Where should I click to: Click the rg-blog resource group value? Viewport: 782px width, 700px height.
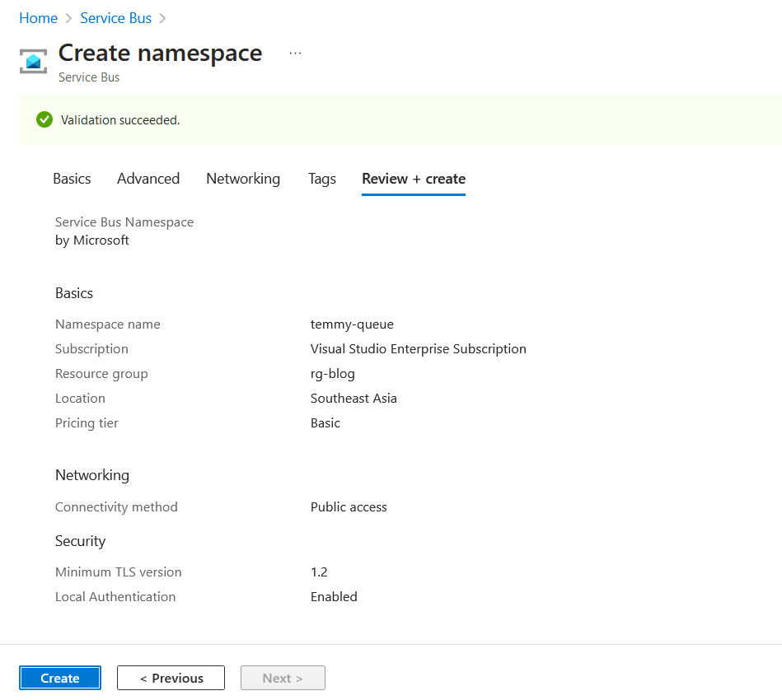pos(333,373)
